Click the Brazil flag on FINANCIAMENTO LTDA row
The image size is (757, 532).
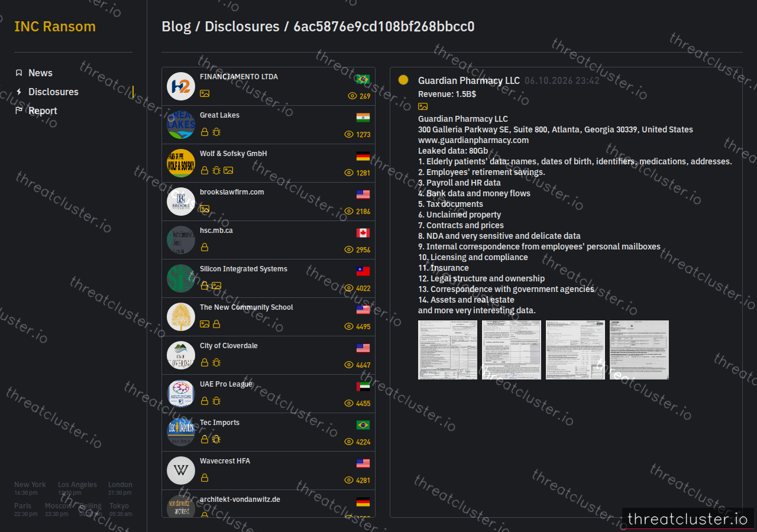point(363,79)
